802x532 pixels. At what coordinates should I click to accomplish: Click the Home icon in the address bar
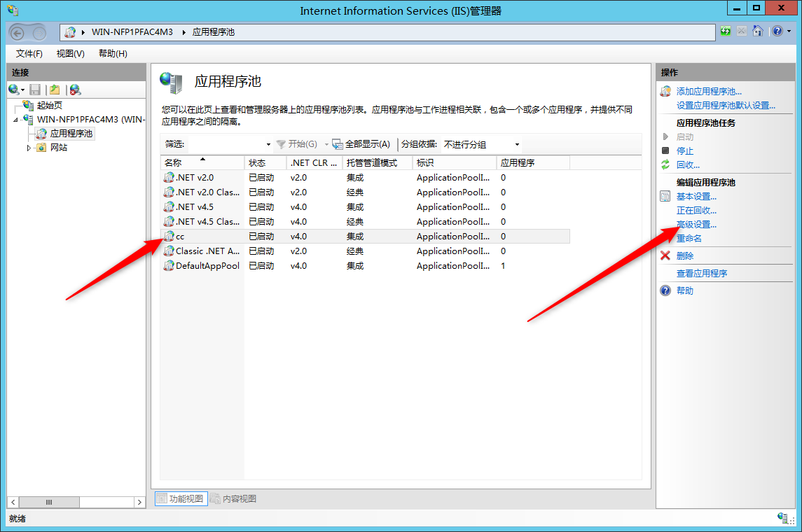(757, 31)
